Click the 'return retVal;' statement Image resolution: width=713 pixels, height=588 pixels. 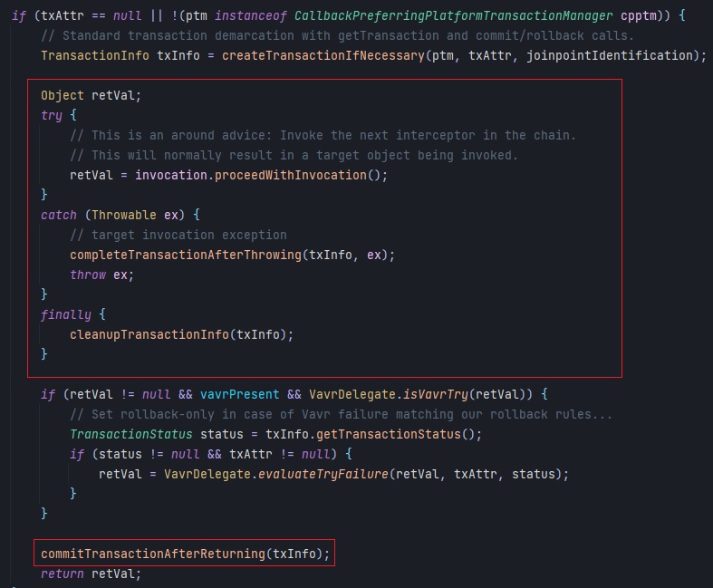91,574
